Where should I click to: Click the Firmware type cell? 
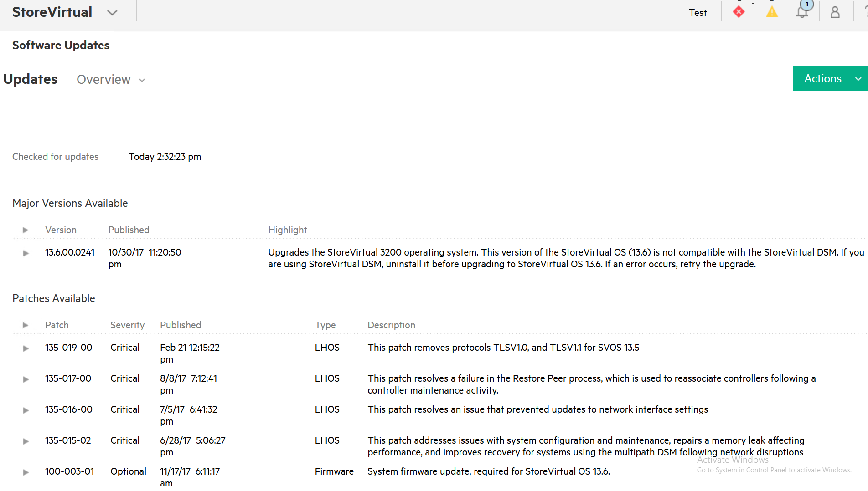[334, 471]
